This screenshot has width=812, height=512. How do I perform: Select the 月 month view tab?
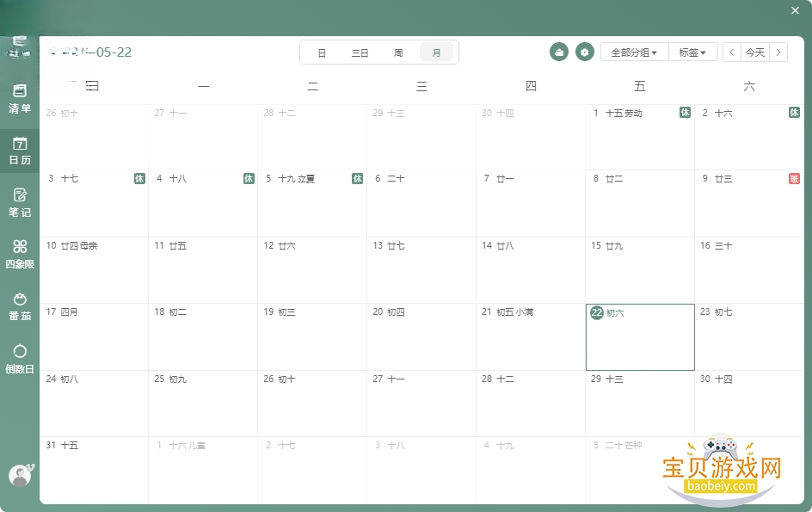437,52
